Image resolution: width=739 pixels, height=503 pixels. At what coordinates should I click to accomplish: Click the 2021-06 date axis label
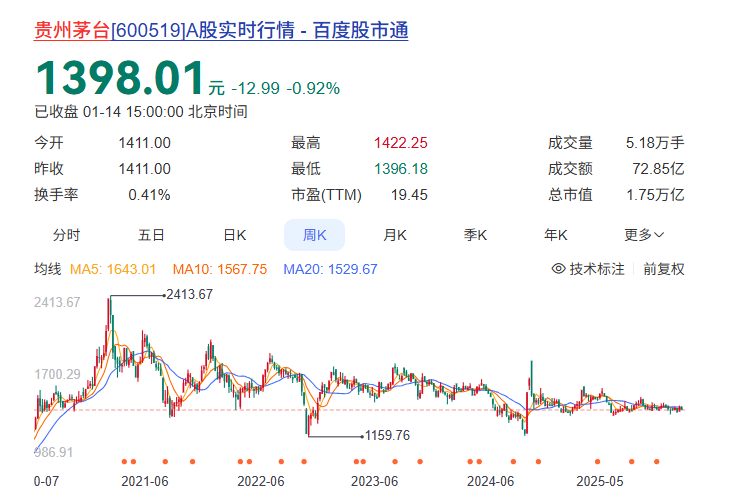click(145, 481)
